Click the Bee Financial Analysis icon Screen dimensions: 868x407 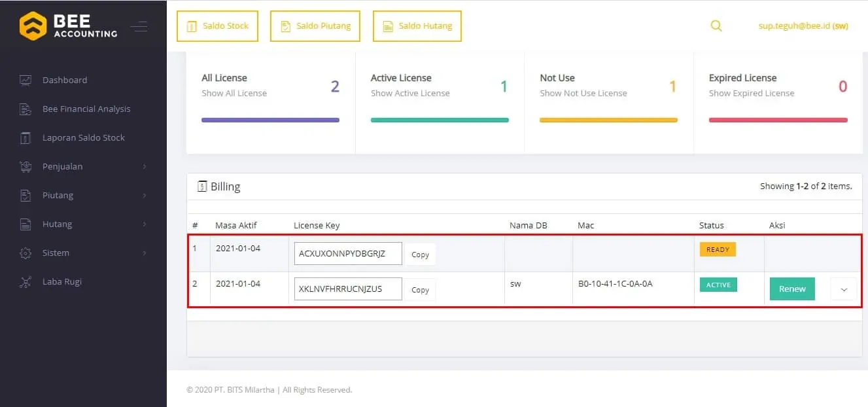[x=26, y=109]
